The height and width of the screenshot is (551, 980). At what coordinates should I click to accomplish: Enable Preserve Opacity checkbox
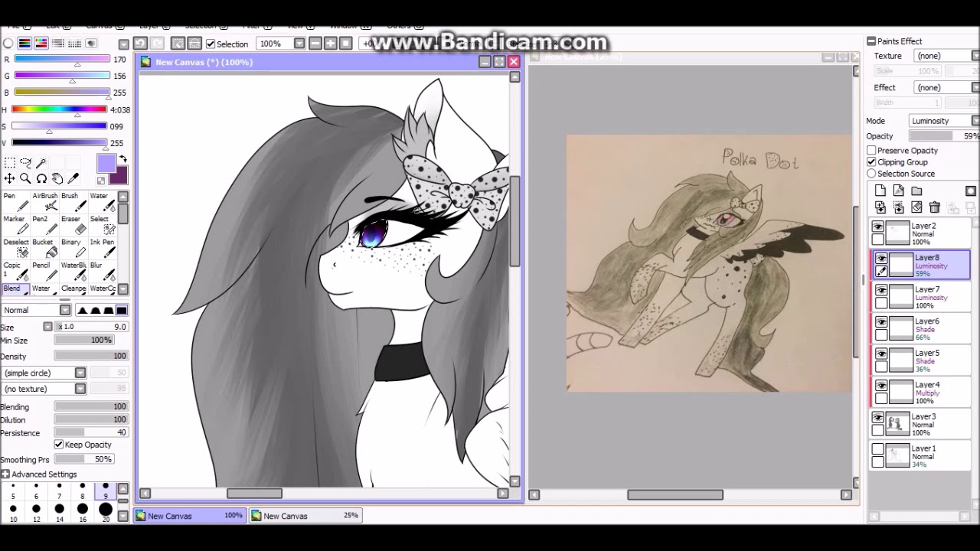coord(871,150)
